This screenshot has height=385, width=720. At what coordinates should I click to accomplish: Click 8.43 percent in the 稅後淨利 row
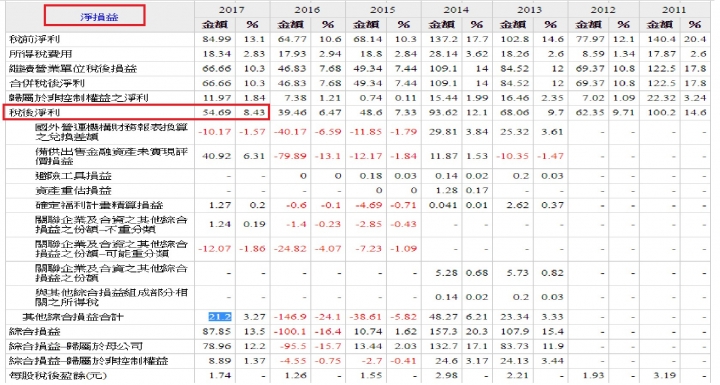[254, 113]
